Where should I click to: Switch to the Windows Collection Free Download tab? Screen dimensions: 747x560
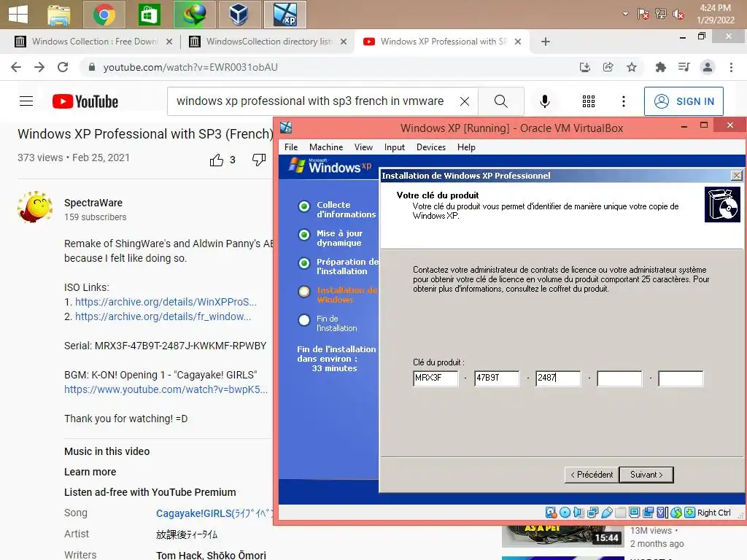coord(93,42)
